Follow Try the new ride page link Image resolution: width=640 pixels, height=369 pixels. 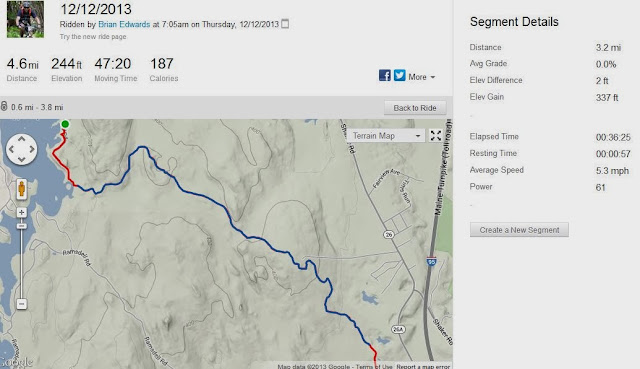tap(93, 37)
